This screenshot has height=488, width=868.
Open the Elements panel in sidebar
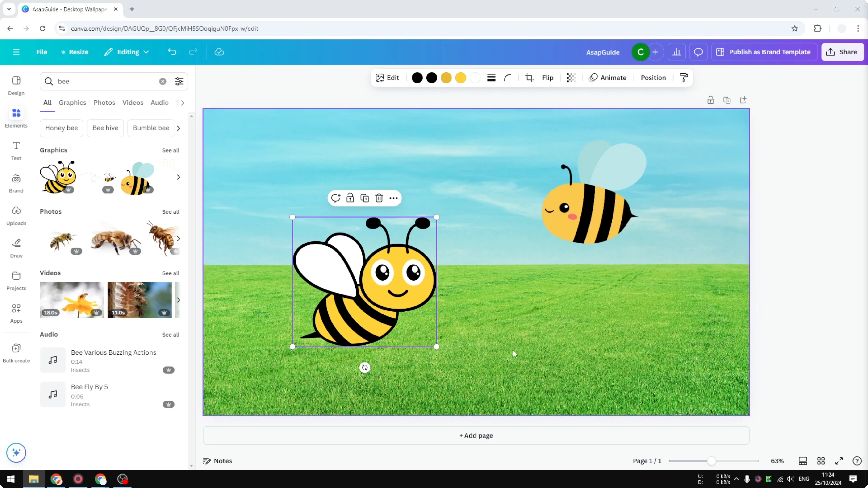(x=16, y=118)
